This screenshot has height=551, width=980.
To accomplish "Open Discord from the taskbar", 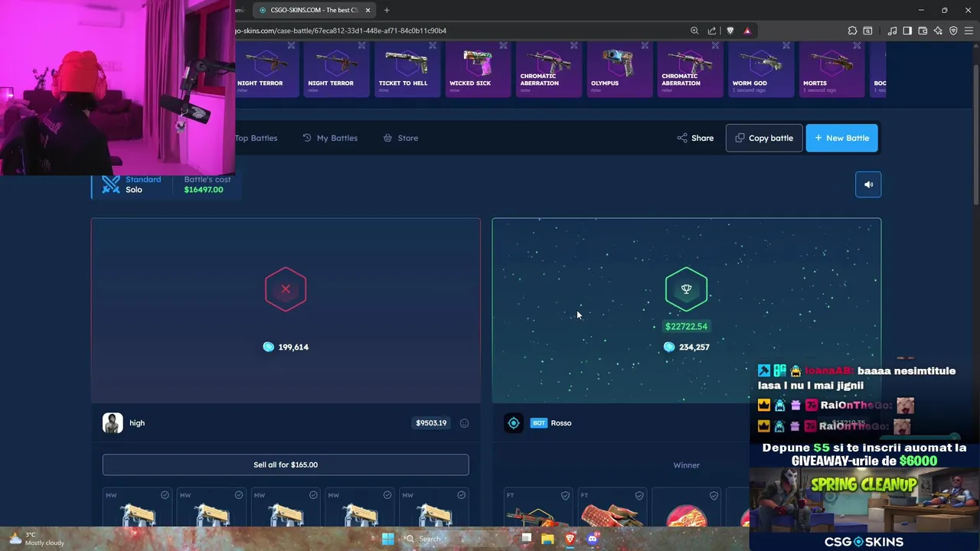I will click(x=592, y=539).
